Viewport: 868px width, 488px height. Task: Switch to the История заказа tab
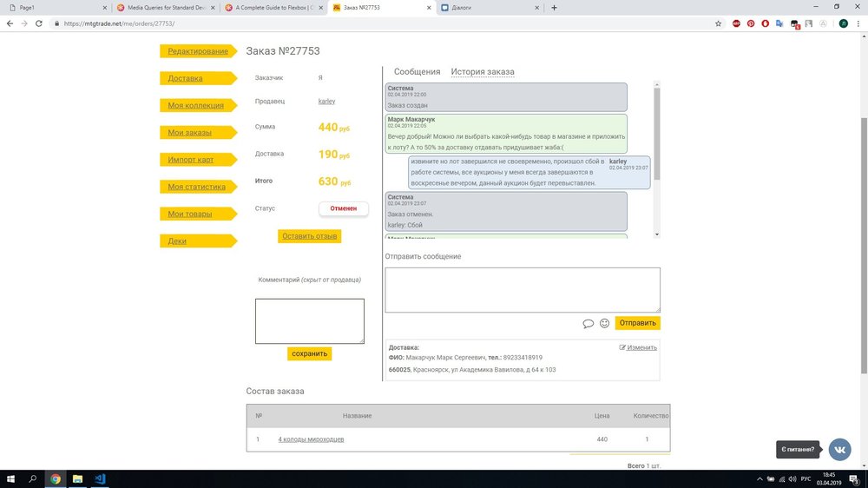point(482,72)
